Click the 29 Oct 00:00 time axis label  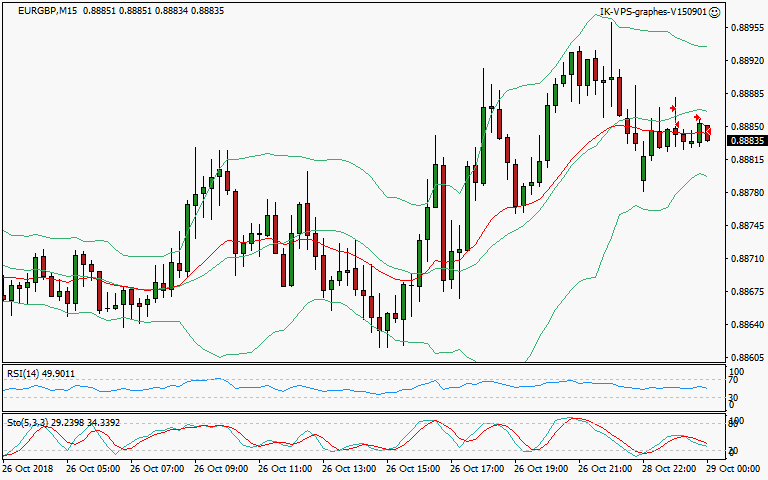tap(735, 469)
